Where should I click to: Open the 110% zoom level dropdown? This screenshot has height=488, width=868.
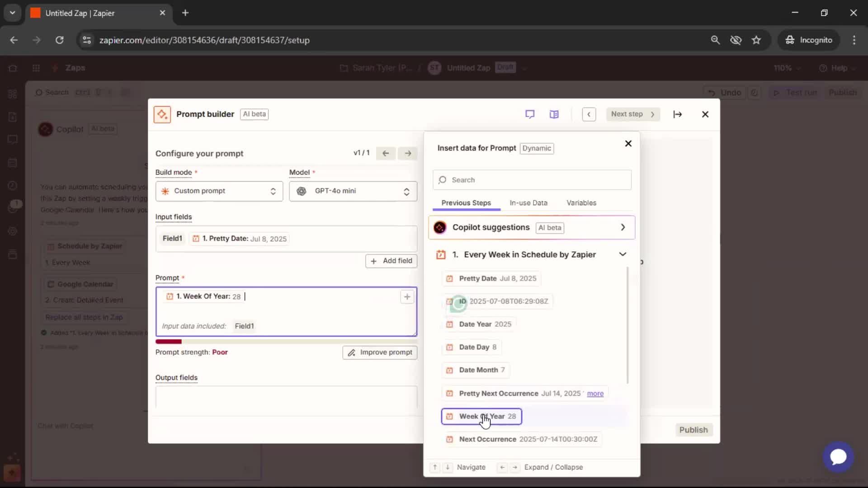(x=787, y=68)
